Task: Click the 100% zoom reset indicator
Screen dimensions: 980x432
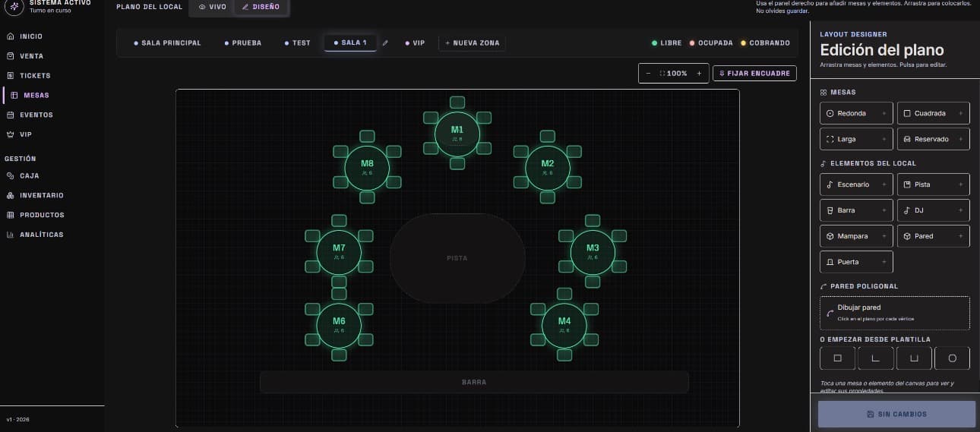Action: click(x=674, y=74)
